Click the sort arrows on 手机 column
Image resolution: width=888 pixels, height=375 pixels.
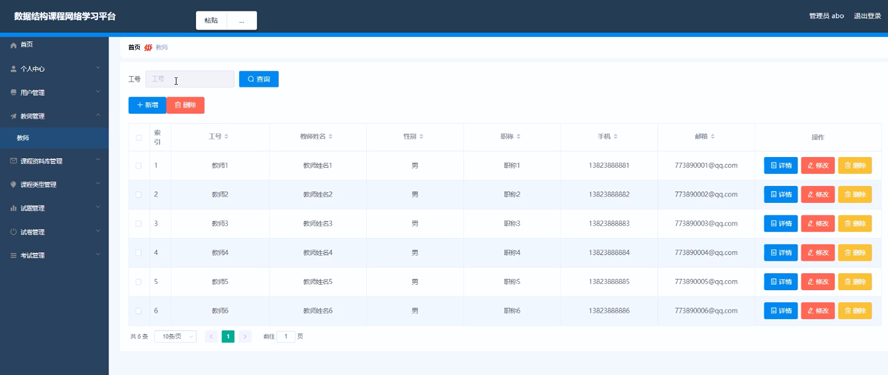(616, 137)
